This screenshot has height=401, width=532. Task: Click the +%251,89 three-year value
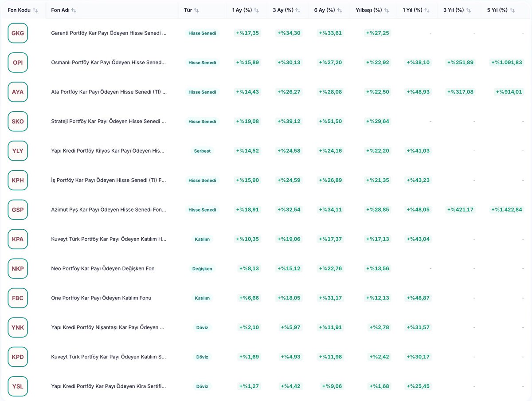click(460, 63)
